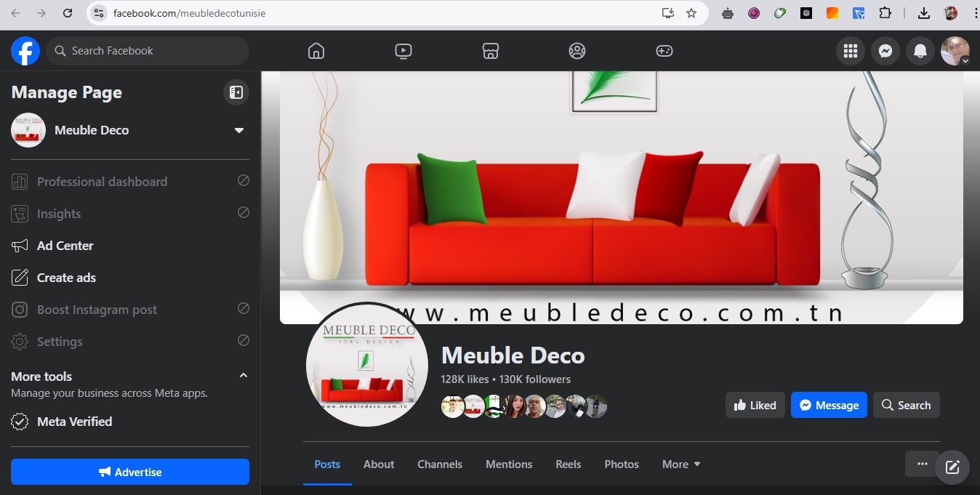Switch to the Photos tab
This screenshot has height=495, width=980.
point(621,464)
